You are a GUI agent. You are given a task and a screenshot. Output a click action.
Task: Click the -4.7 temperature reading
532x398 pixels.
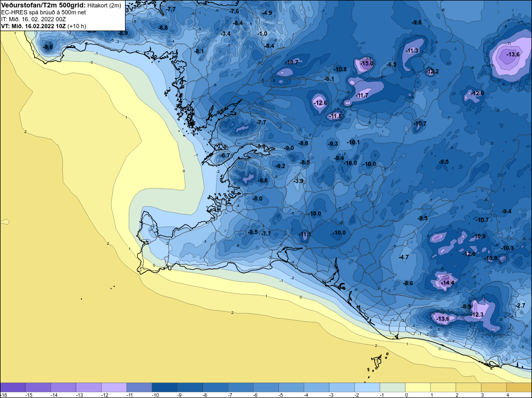click(x=404, y=258)
